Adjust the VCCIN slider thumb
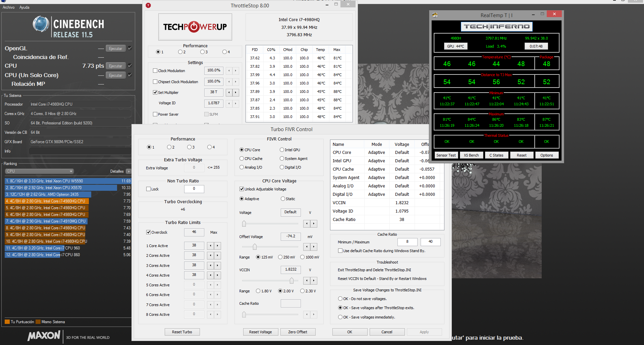This screenshot has width=644, height=345. coord(291,280)
